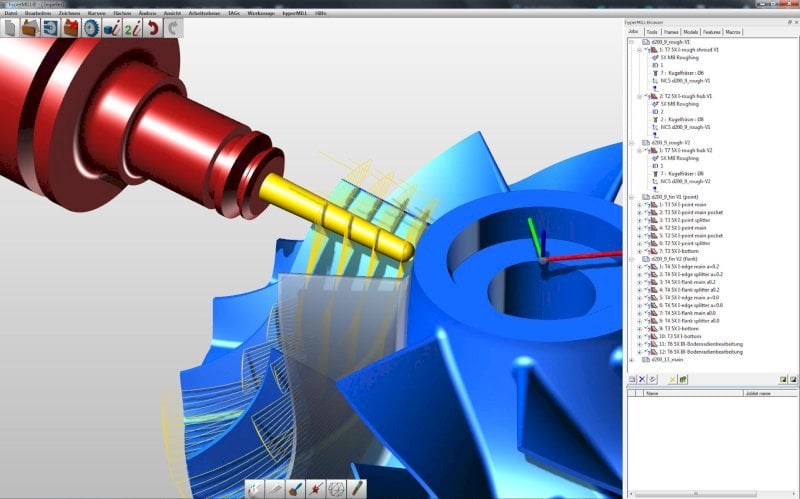
Task: Select job '1: T4 5X I-edge main a=0.2'
Action: [688, 267]
